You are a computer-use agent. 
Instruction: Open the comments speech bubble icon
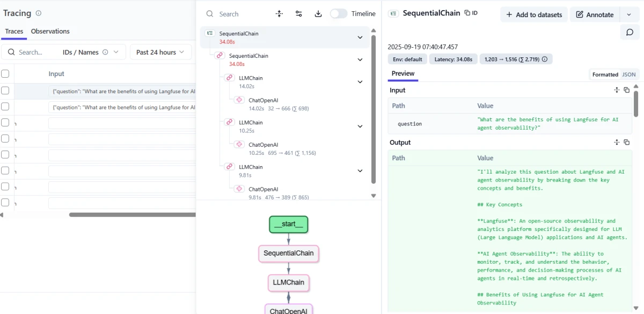630,32
